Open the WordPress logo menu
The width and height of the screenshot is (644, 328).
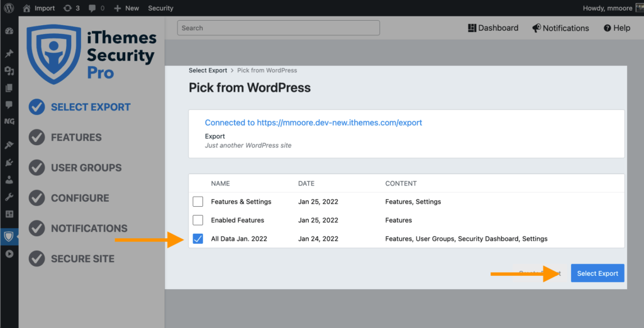(x=9, y=8)
